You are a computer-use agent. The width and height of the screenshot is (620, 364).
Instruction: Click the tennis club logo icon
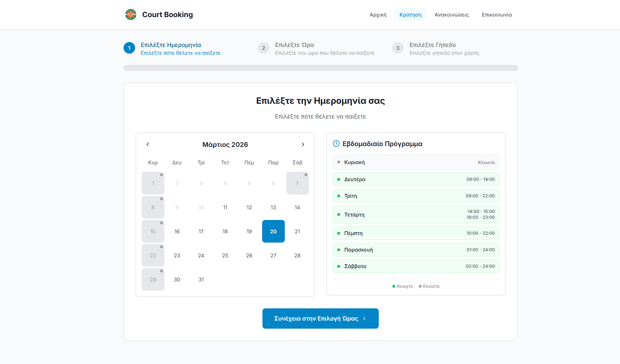point(131,14)
